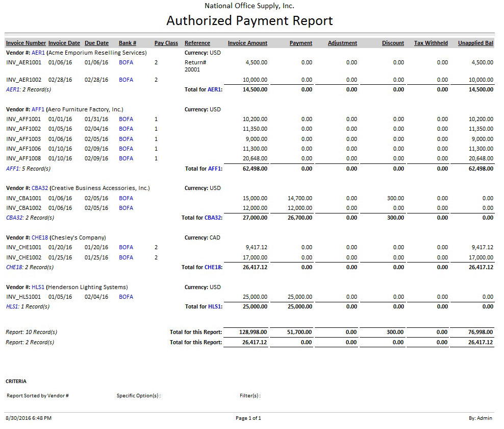The image size is (504, 429).
Task: Select the Bank # column header
Action: point(128,43)
